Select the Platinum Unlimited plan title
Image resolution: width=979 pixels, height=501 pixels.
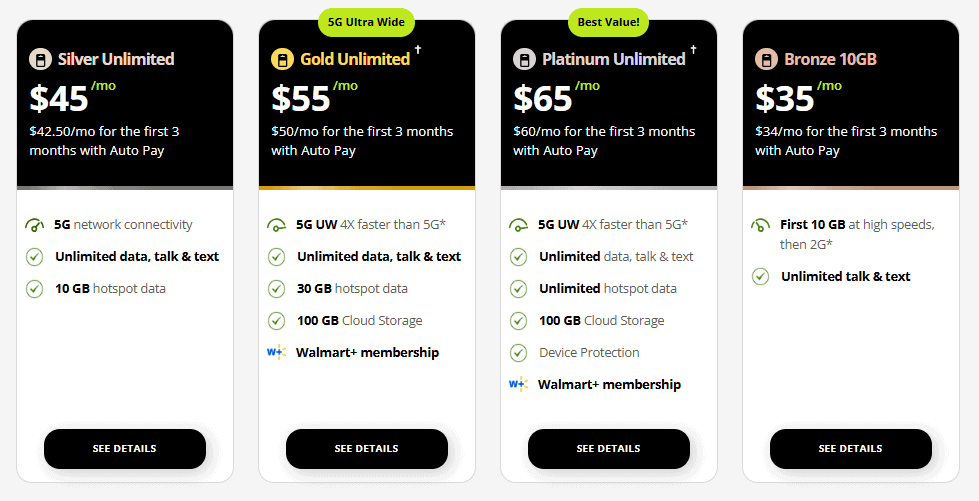613,59
